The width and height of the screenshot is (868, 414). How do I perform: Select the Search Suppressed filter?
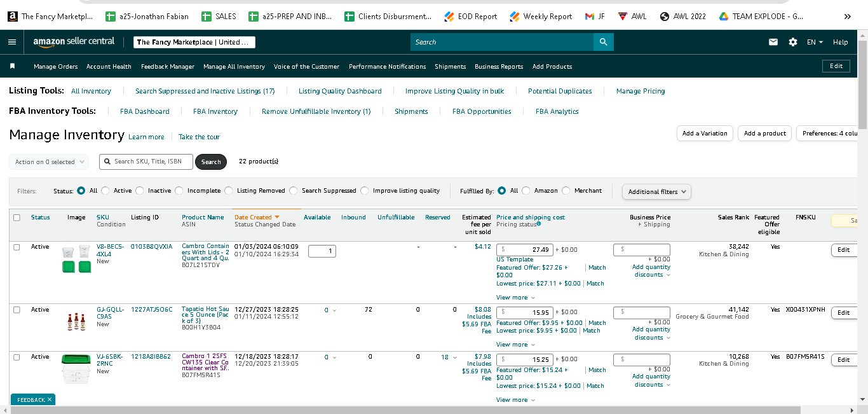coord(294,191)
